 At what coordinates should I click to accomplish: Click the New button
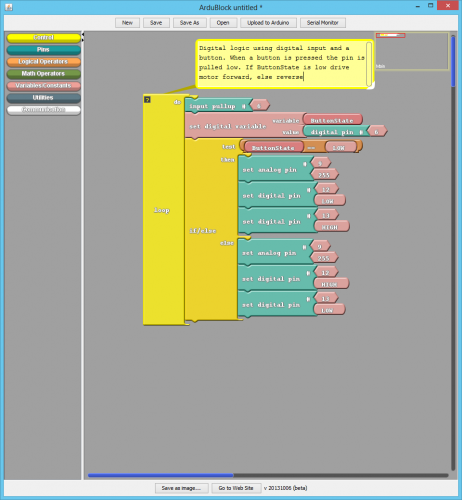point(127,23)
